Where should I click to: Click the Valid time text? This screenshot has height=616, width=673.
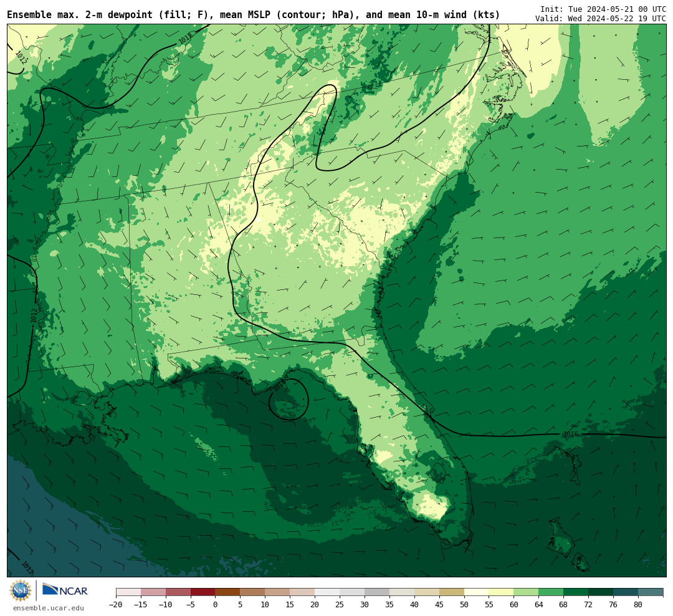point(601,19)
